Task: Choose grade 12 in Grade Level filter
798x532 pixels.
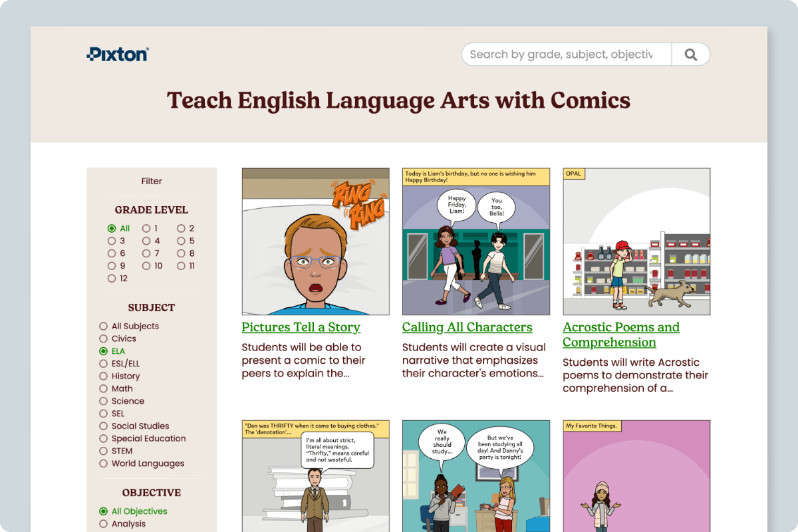Action: click(x=112, y=279)
